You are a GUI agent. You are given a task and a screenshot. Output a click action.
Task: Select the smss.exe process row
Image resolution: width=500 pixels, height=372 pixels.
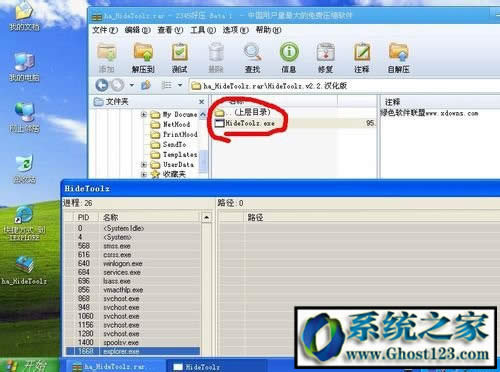[x=133, y=246]
